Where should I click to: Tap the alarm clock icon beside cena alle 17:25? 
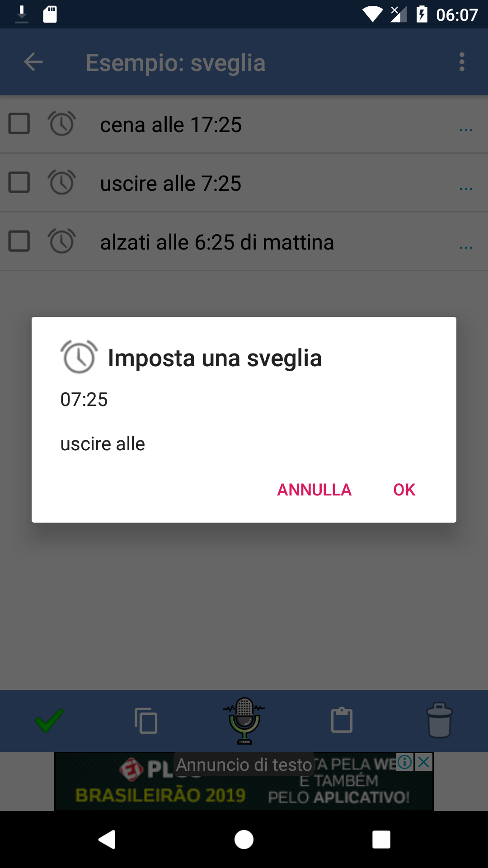[x=61, y=123]
